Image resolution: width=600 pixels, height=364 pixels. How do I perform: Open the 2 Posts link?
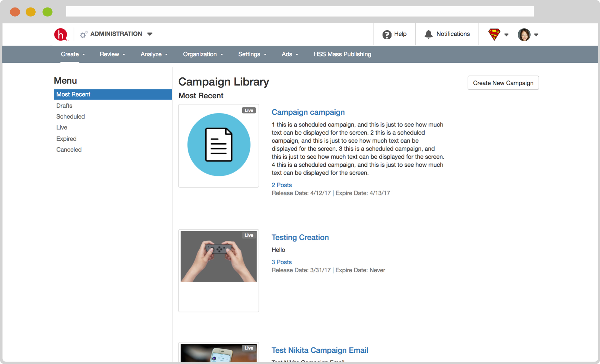pos(282,185)
